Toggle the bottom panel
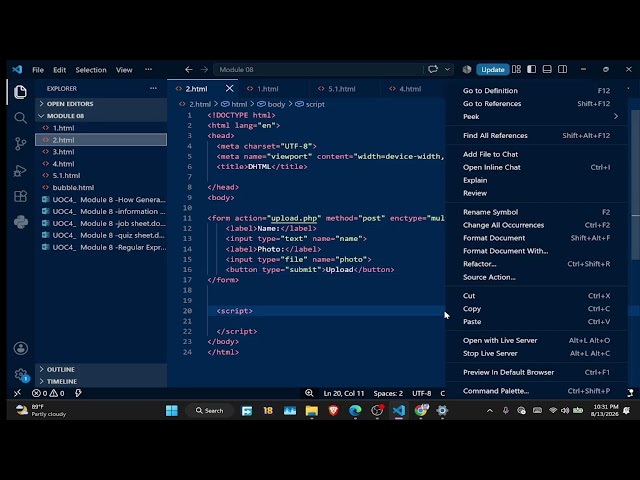Viewport: 640px width, 480px height. [x=547, y=69]
